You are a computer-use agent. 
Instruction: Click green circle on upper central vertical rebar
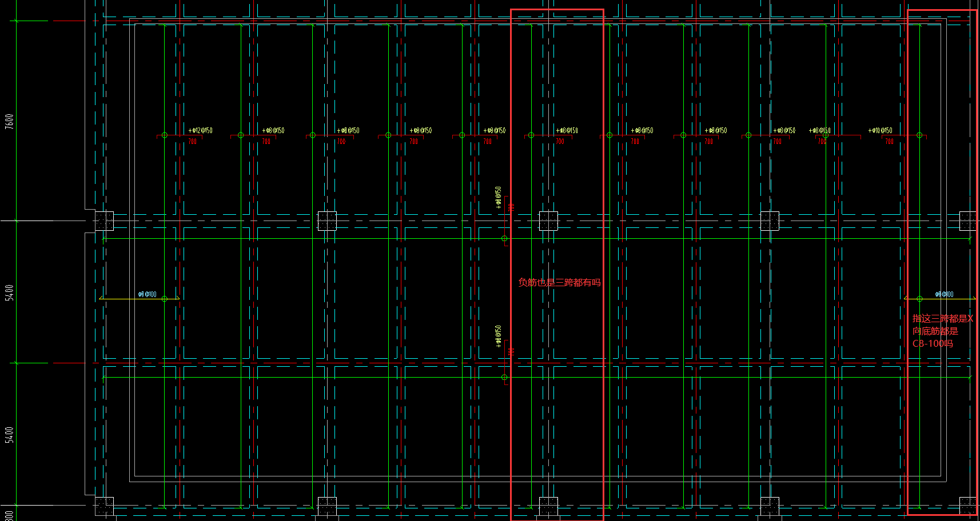coord(504,238)
